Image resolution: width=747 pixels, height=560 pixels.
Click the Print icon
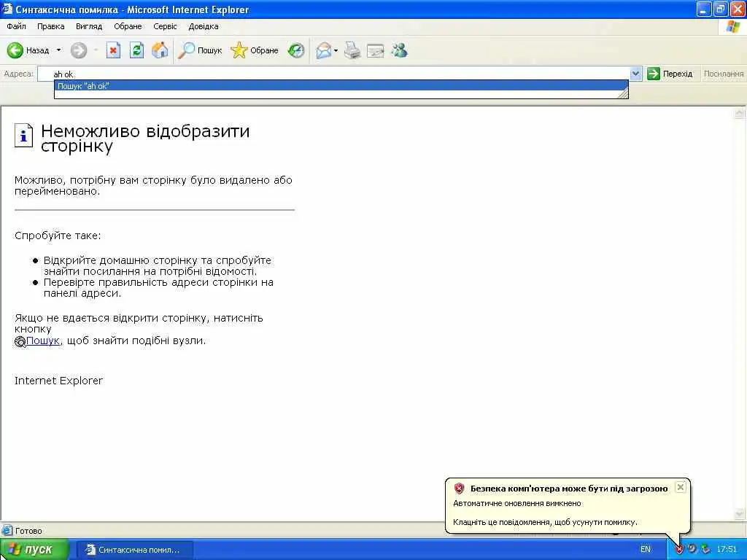352,50
